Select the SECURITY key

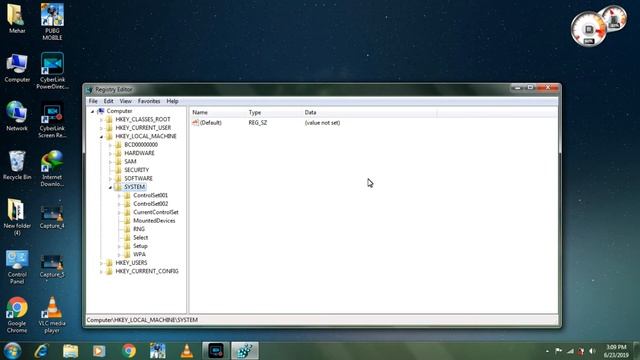pyautogui.click(x=136, y=170)
